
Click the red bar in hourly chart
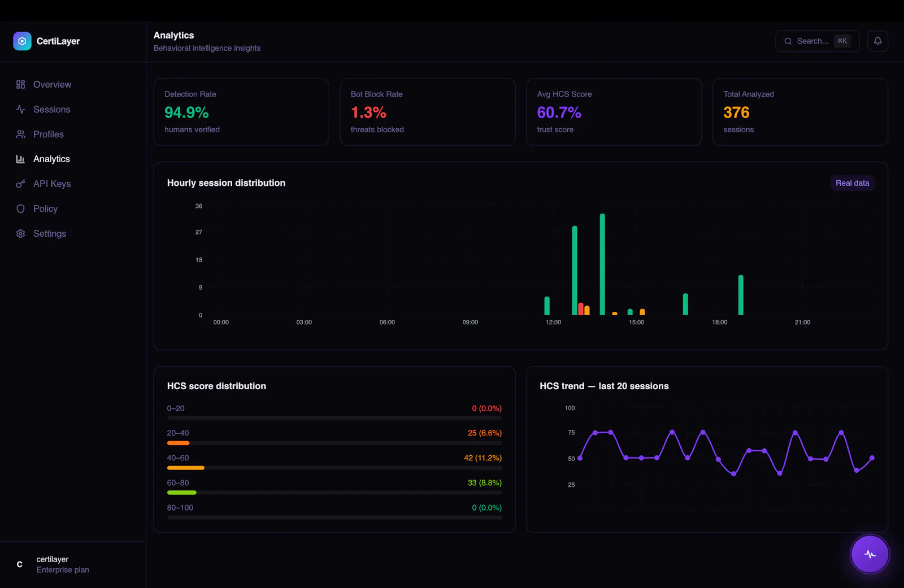[581, 309]
